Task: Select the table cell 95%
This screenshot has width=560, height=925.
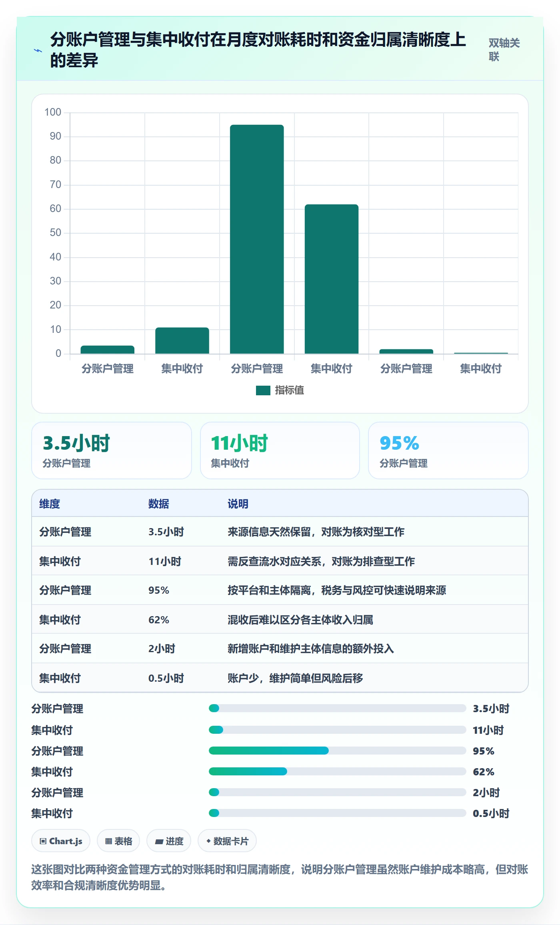Action: pos(159,590)
